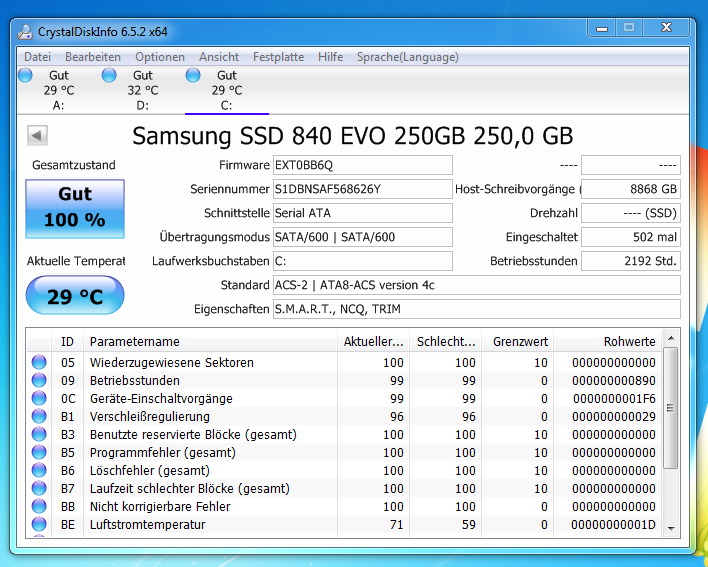Click status orb for attribute 0C
The image size is (708, 567).
click(x=39, y=398)
